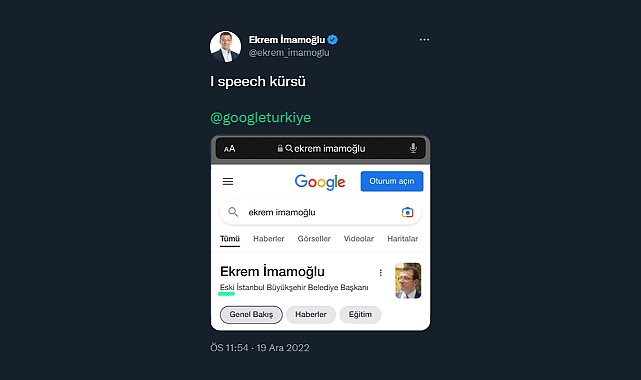Select the Haberler chip below the title

311,315
